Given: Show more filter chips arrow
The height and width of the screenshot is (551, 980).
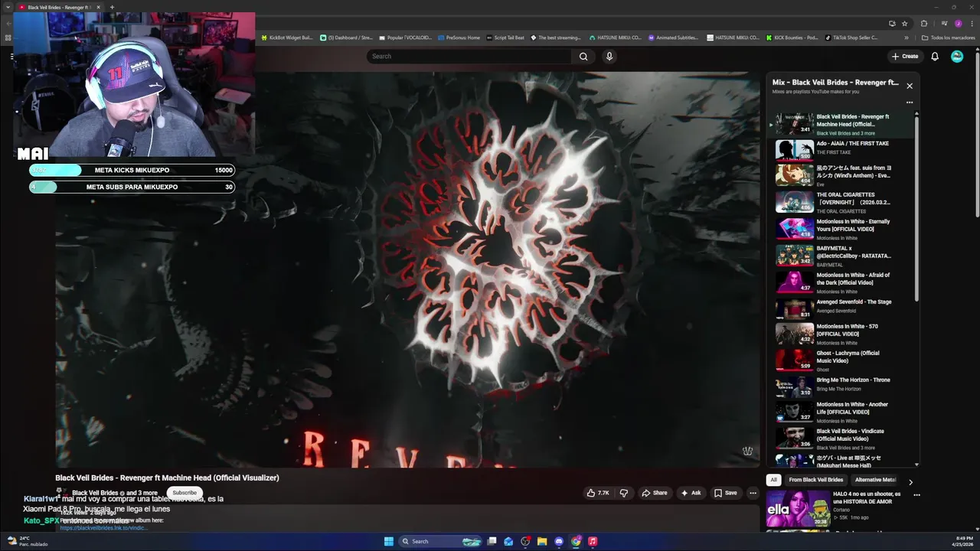Looking at the screenshot, I should (x=910, y=481).
